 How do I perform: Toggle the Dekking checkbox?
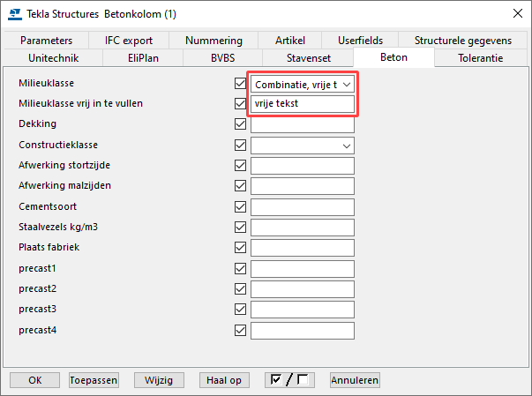[240, 124]
